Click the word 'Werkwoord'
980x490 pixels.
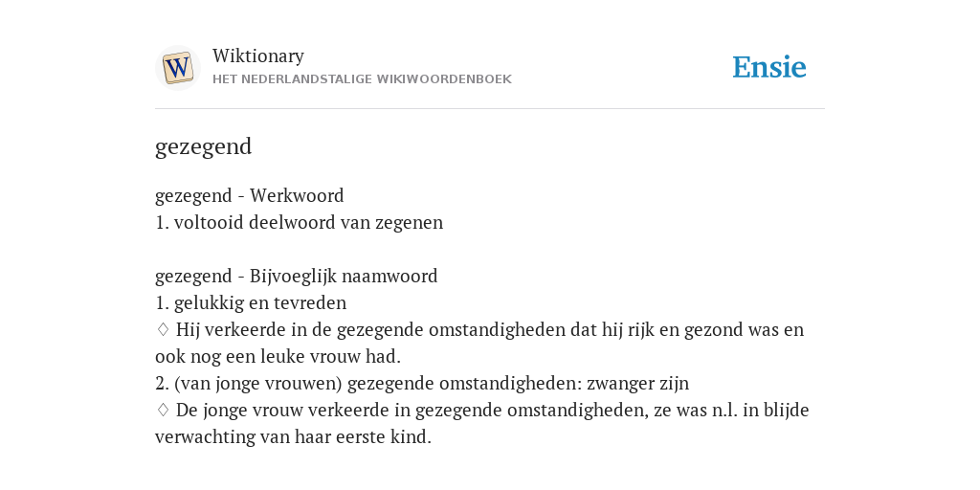point(297,195)
